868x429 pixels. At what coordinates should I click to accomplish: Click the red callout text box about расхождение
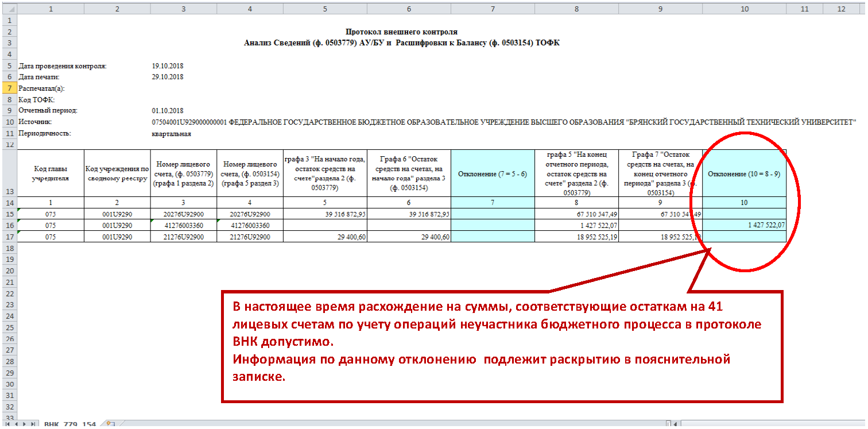point(502,346)
